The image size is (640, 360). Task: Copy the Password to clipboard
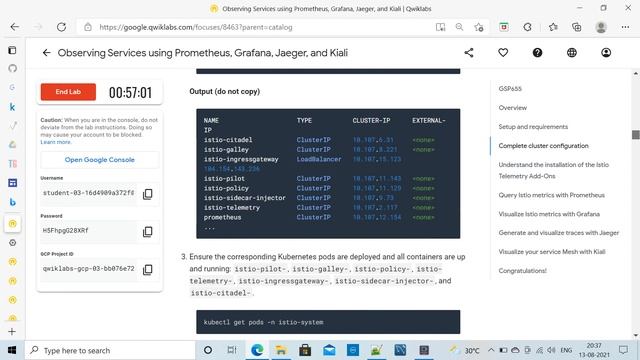(x=148, y=232)
